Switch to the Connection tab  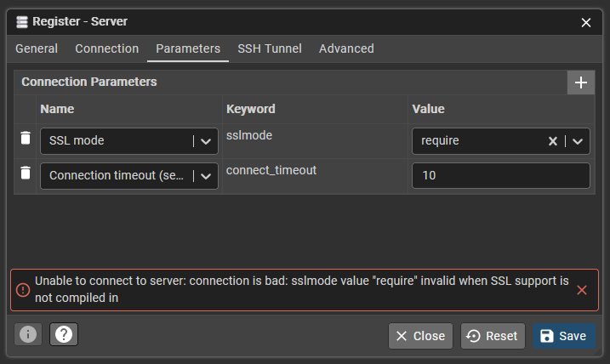pyautogui.click(x=106, y=48)
